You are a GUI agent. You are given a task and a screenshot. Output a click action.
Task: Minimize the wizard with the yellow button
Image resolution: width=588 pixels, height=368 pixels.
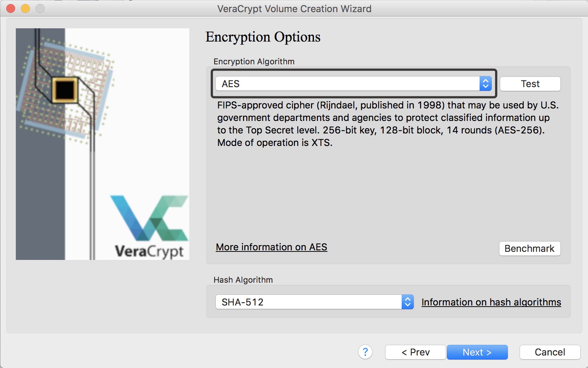(25, 8)
